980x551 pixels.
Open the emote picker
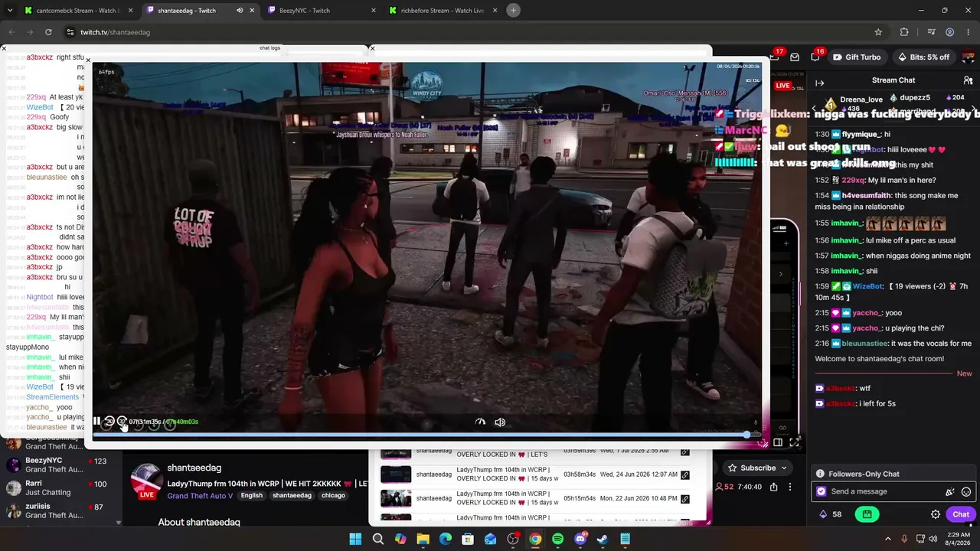(966, 492)
